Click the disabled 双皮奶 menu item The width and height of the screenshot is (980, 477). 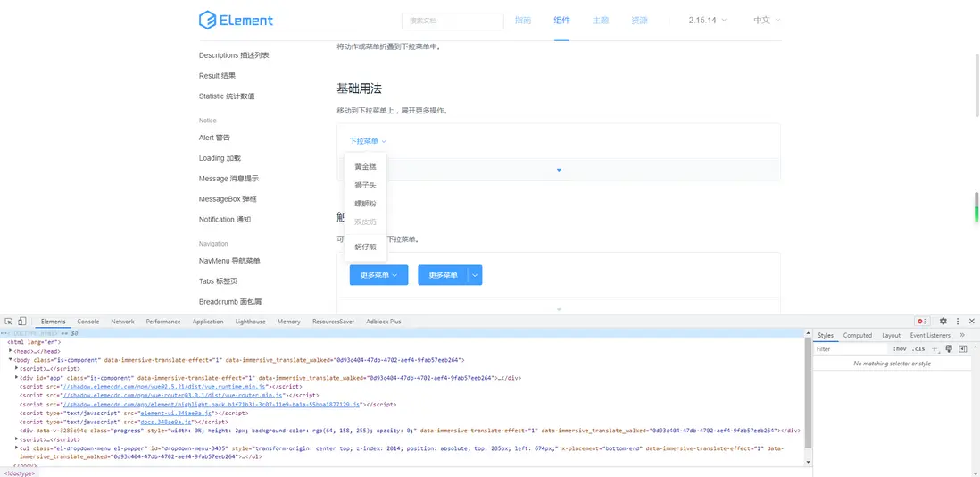(365, 222)
